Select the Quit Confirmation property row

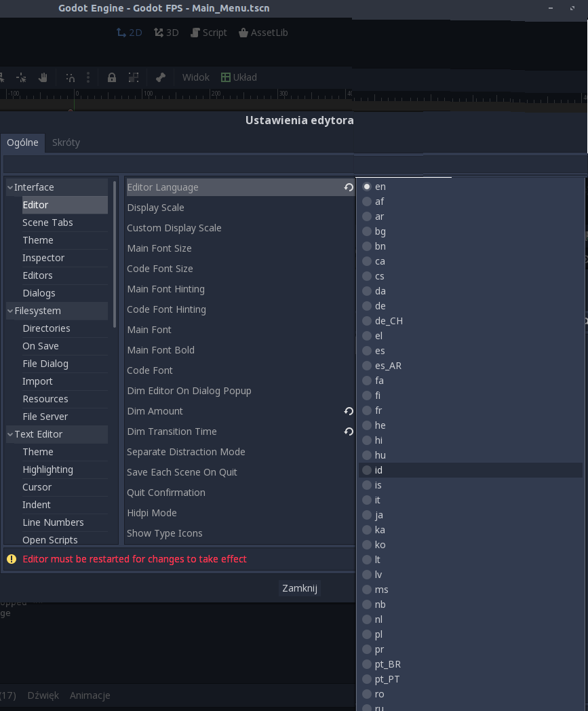(x=240, y=493)
